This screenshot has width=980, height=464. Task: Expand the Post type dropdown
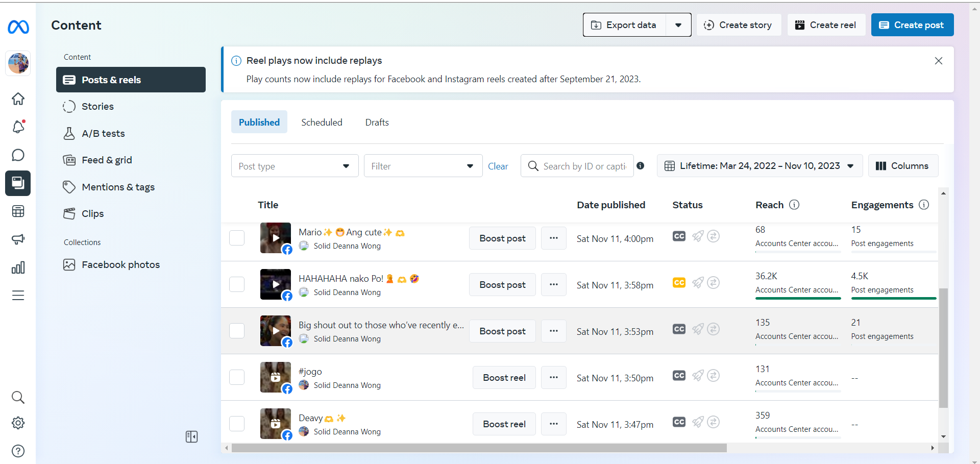(295, 166)
